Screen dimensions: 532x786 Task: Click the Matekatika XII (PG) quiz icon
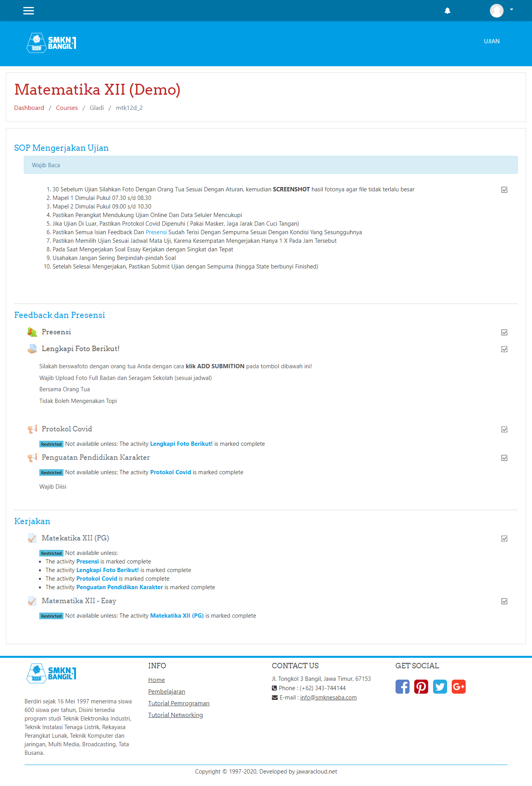[32, 538]
